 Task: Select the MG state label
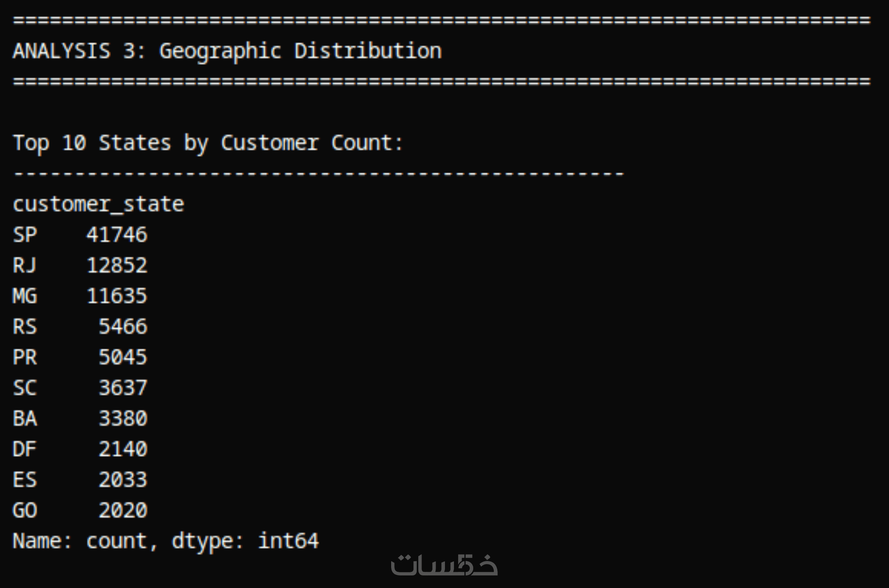(x=25, y=296)
